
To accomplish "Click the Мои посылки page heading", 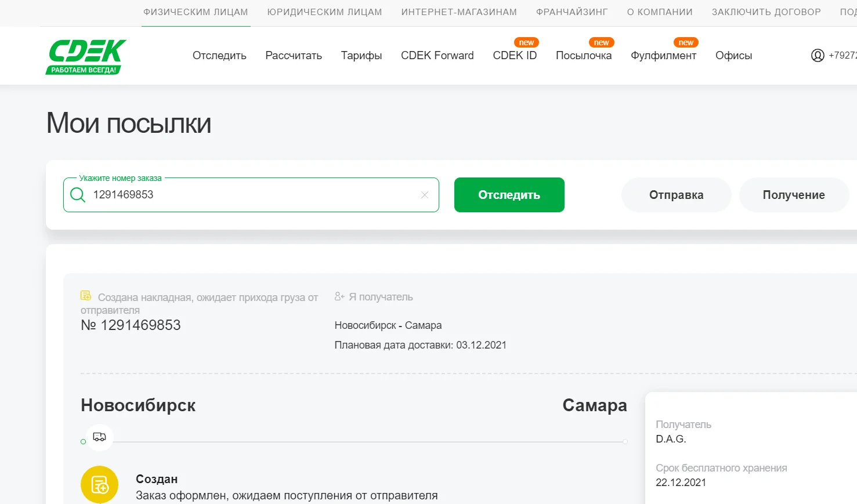I will coord(129,123).
